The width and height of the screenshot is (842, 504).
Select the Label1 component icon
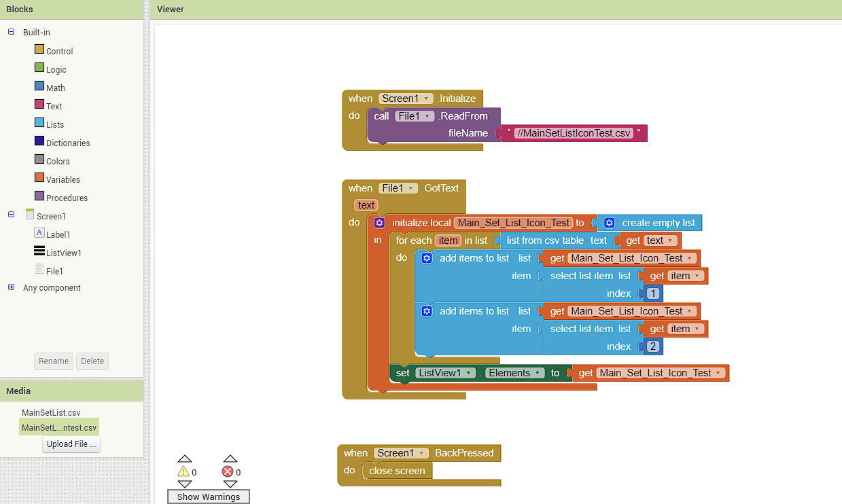39,232
